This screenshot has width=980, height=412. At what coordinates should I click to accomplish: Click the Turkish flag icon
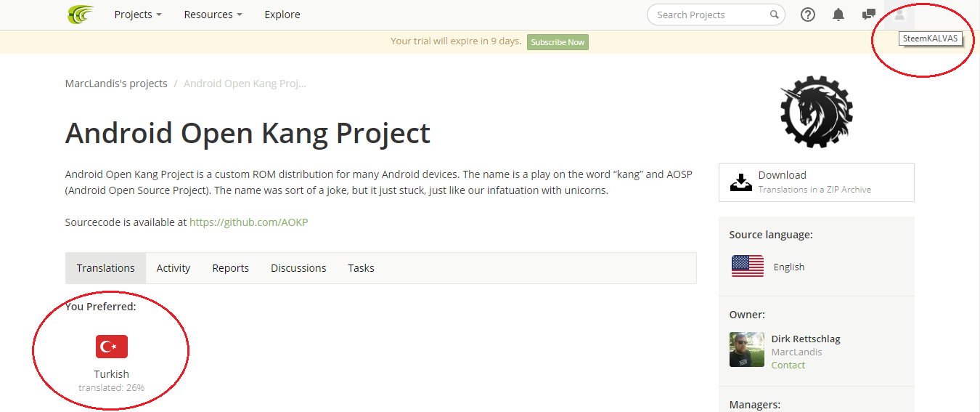click(112, 347)
